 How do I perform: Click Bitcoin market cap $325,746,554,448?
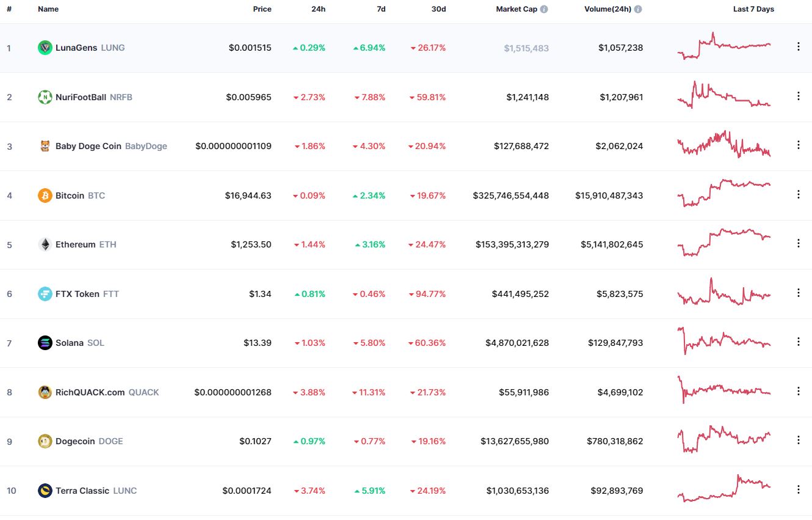point(511,196)
